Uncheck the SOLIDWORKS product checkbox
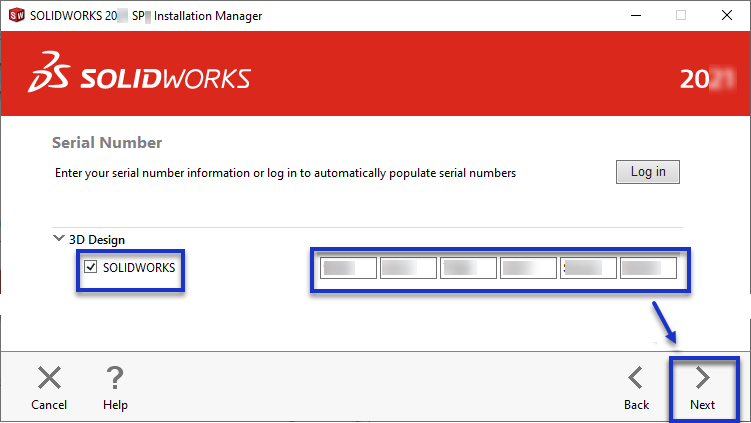The width and height of the screenshot is (751, 423). 91,267
